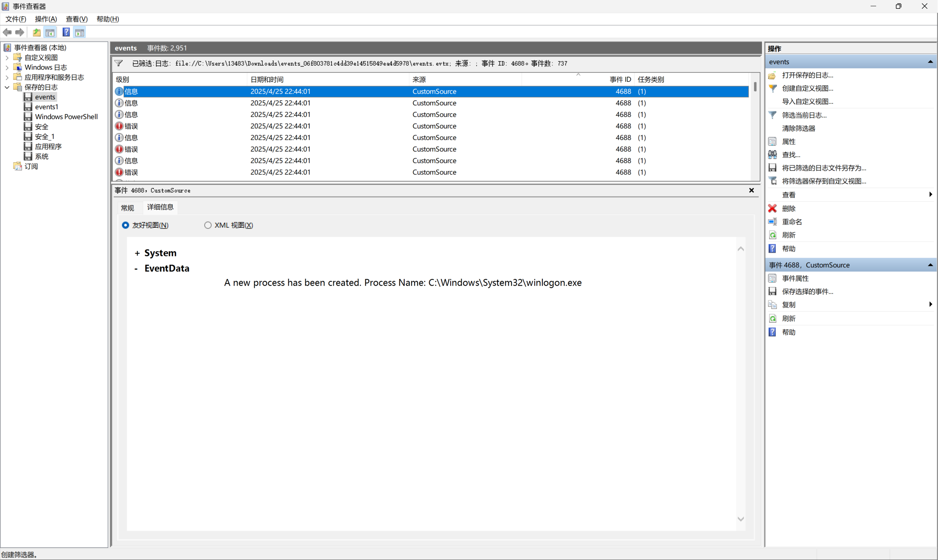Click the blue help toolbar icon
The height and width of the screenshot is (560, 938).
coord(66,33)
